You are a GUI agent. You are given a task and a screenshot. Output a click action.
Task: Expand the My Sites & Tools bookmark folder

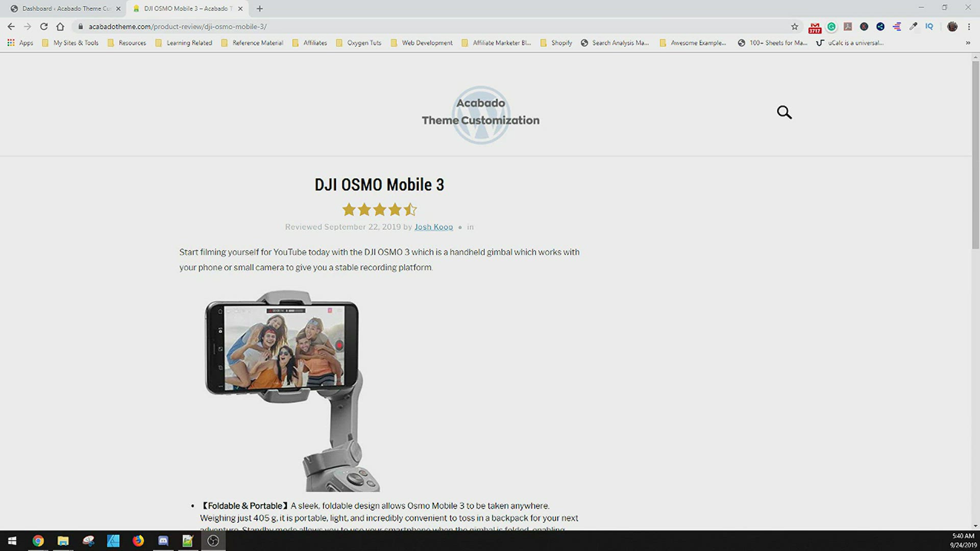(x=70, y=43)
